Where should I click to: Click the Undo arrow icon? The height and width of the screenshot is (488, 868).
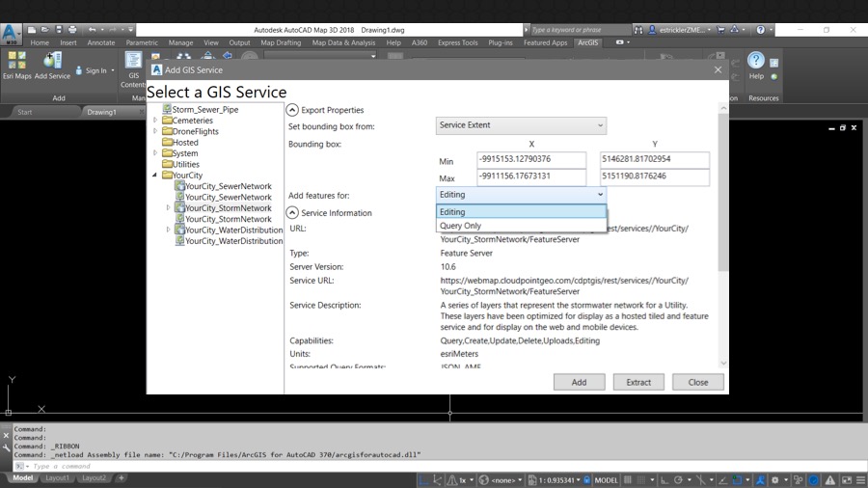92,30
